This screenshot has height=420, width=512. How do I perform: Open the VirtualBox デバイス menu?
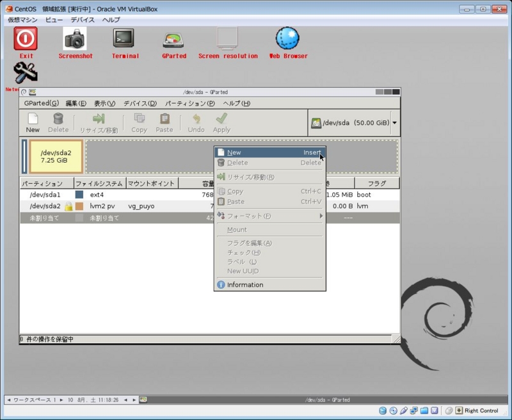(83, 20)
